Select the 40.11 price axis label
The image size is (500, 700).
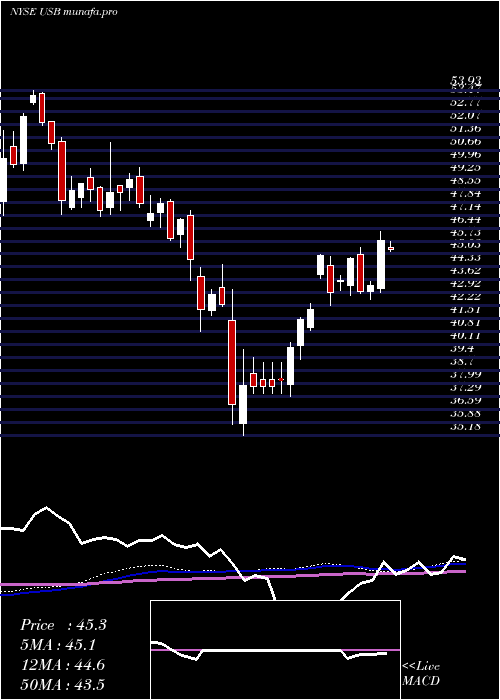coord(466,335)
